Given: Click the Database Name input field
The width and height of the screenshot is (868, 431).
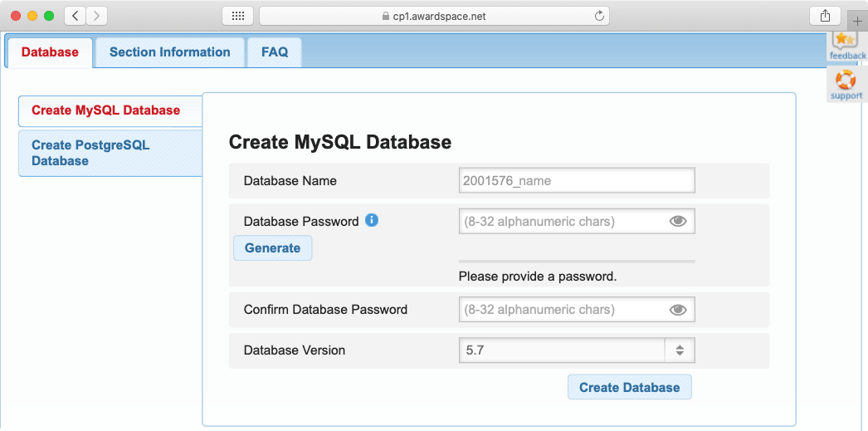Looking at the screenshot, I should [x=576, y=180].
